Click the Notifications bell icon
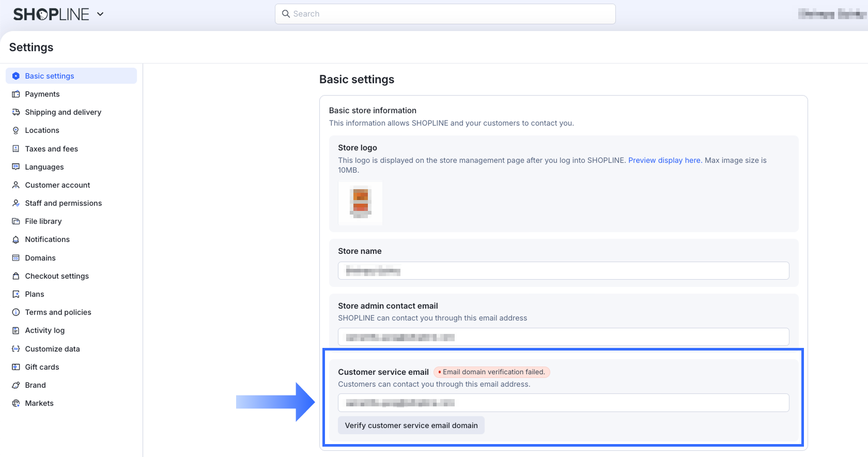The width and height of the screenshot is (868, 457). coord(16,239)
